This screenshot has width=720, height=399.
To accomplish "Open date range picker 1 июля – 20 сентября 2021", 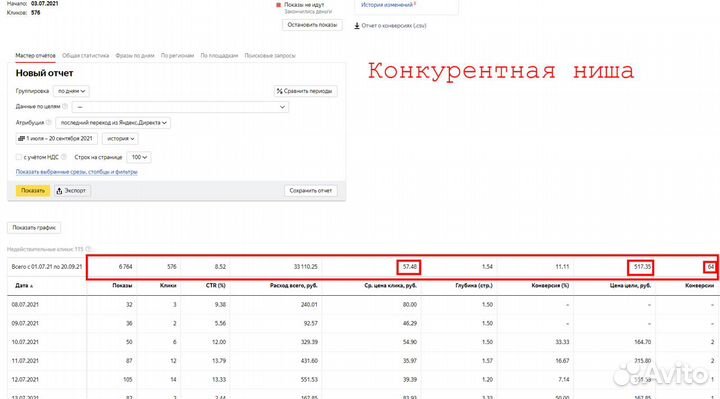I will [x=56, y=138].
